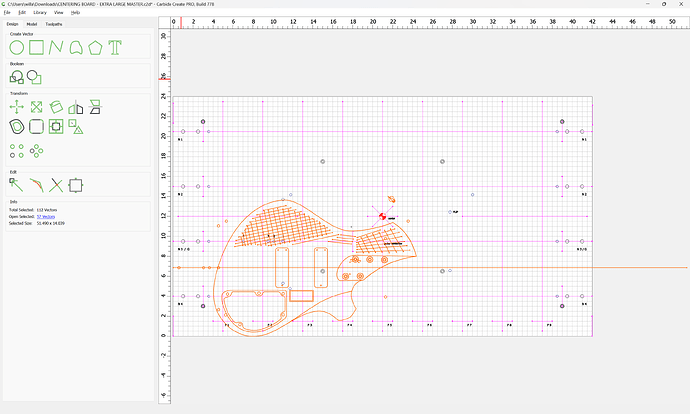Viewport: 690px width, 414px height.
Task: Open the Edit menu
Action: pos(22,12)
